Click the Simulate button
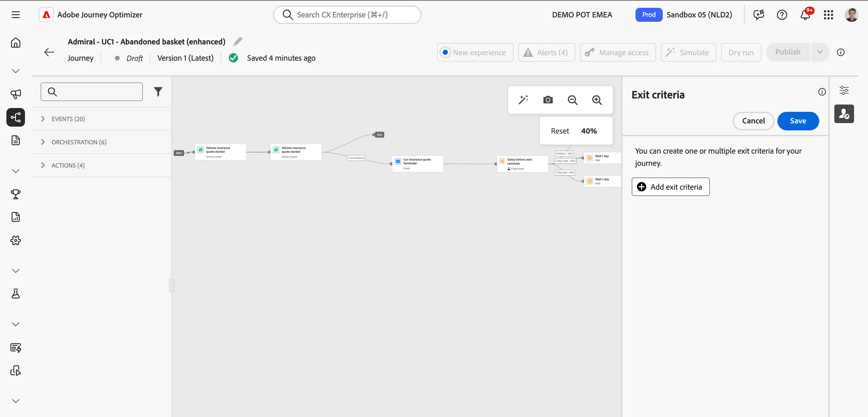Image resolution: width=868 pixels, height=417 pixels. pos(688,52)
